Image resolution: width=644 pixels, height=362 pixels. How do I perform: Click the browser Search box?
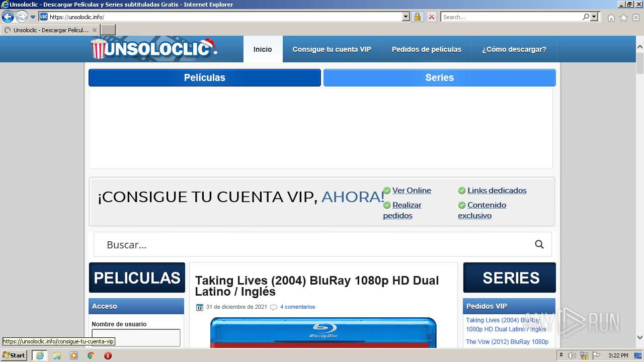[x=511, y=17]
